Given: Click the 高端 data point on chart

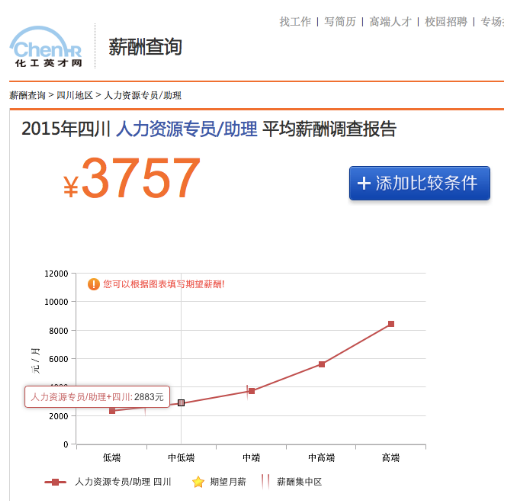Looking at the screenshot, I should point(391,324).
